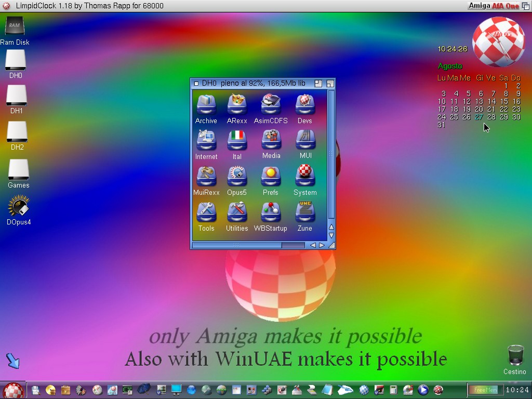
Task: Open the System drawer with boing ball
Action: coord(305,177)
